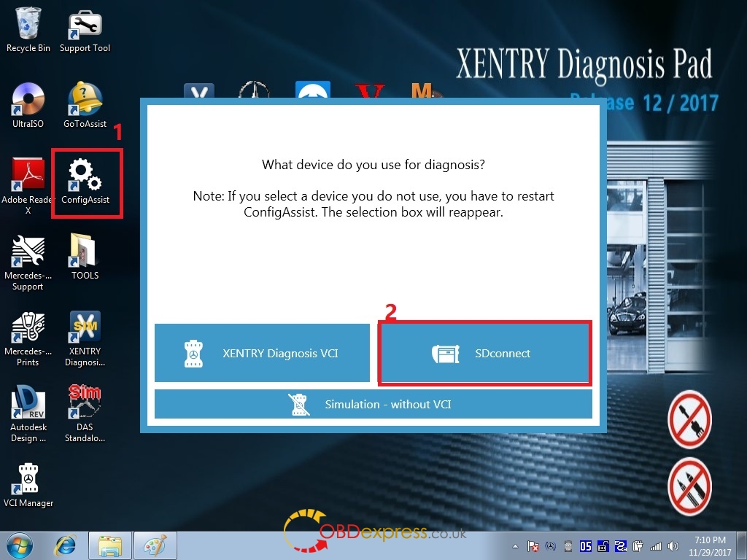Open the Support Tool toolbox icon
This screenshot has height=560, width=747.
click(85, 28)
